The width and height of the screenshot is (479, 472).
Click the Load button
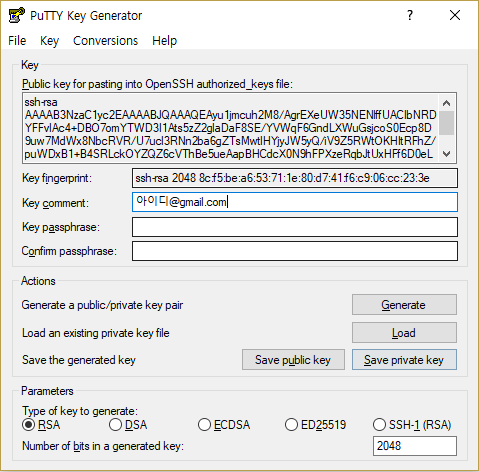tap(404, 333)
